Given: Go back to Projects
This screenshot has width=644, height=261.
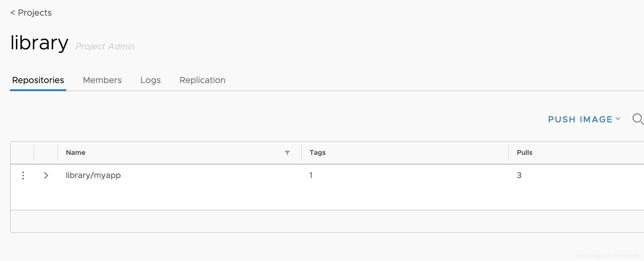Looking at the screenshot, I should click(31, 13).
